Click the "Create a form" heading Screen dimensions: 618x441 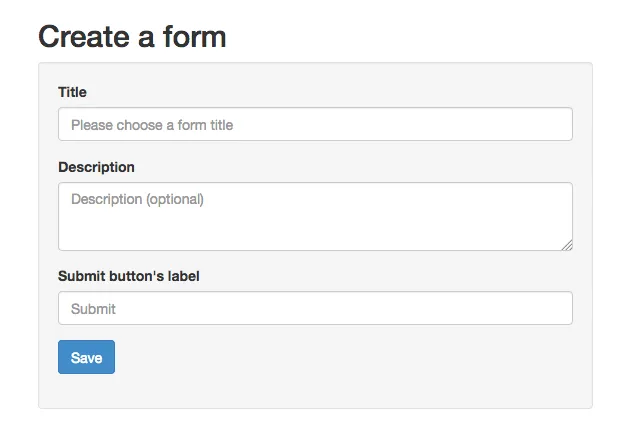(132, 37)
